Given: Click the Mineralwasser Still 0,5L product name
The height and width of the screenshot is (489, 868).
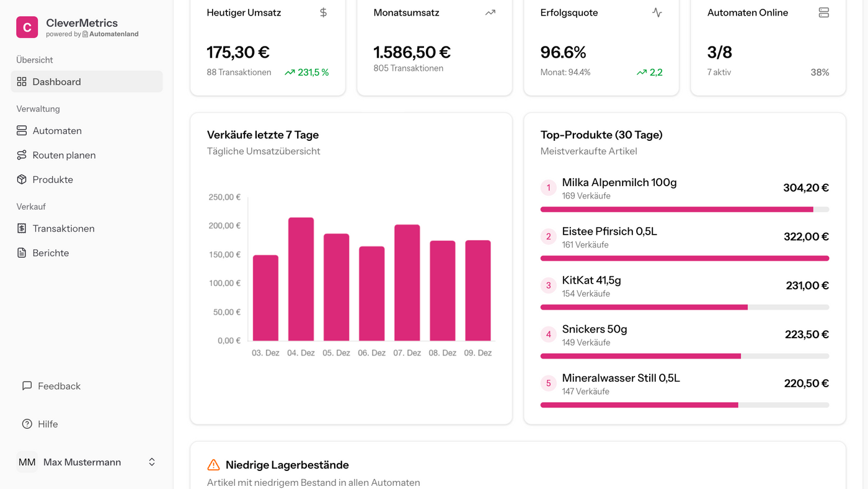Looking at the screenshot, I should coord(621,378).
